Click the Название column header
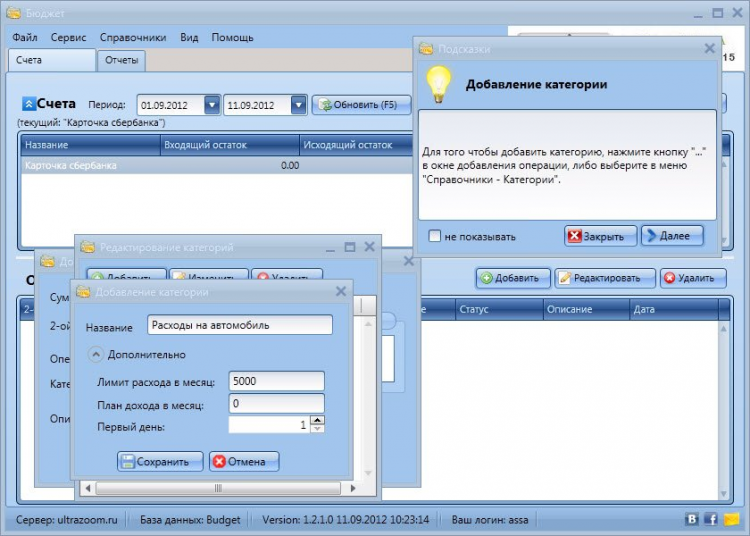Image resolution: width=750 pixels, height=536 pixels. coord(90,145)
